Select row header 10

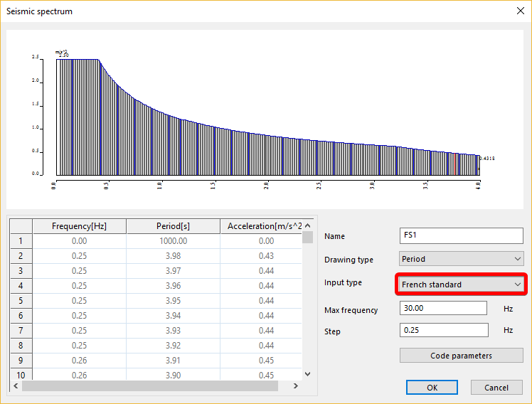[21, 374]
